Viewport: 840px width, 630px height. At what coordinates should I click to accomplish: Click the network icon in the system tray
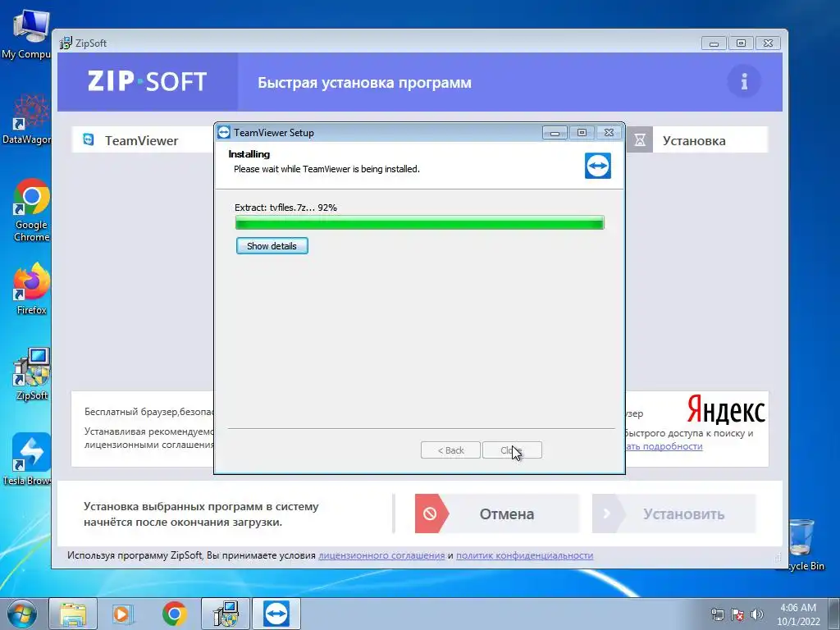717,614
